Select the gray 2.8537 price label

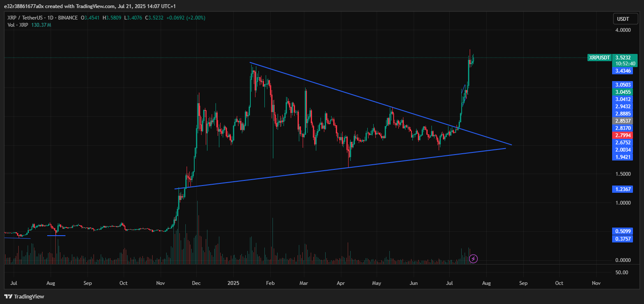click(622, 121)
